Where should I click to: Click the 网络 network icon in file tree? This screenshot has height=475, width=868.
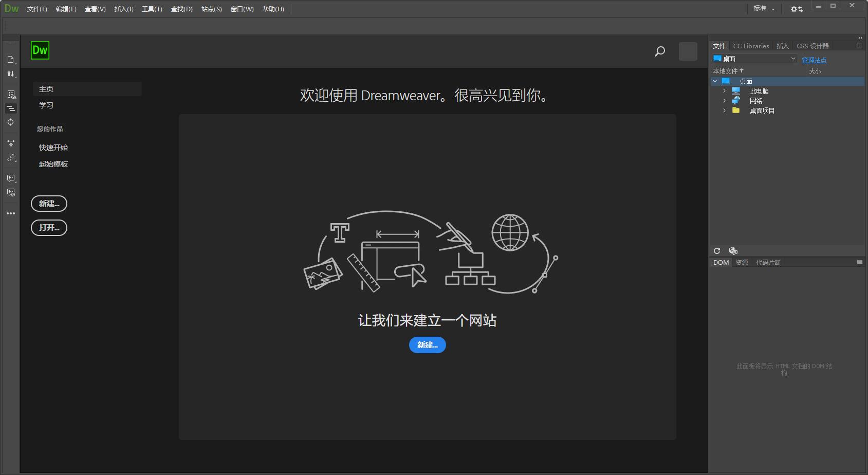(736, 101)
